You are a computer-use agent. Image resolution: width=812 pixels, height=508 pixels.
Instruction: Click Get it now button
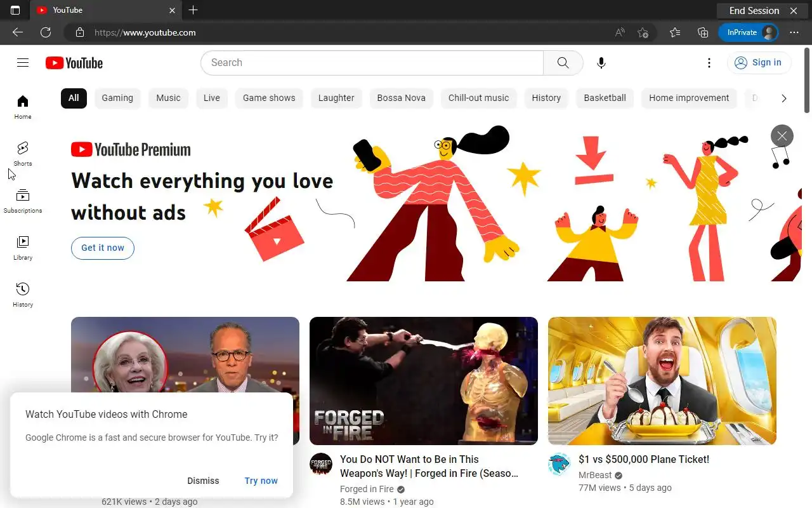point(103,248)
